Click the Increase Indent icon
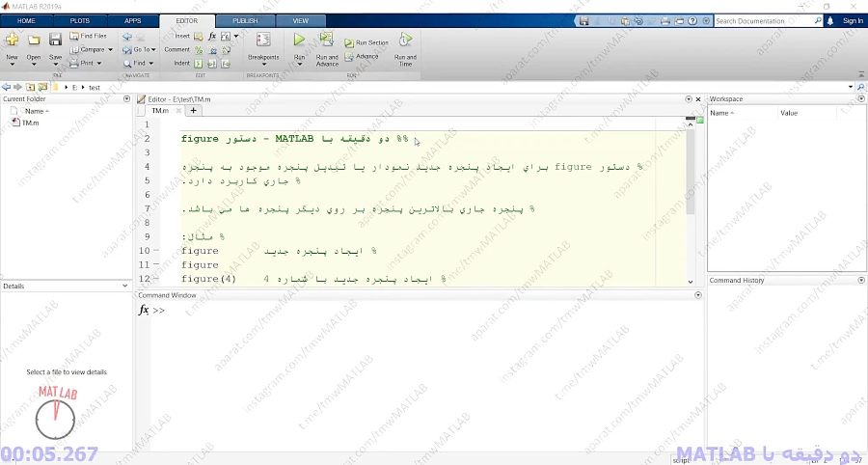 point(212,64)
